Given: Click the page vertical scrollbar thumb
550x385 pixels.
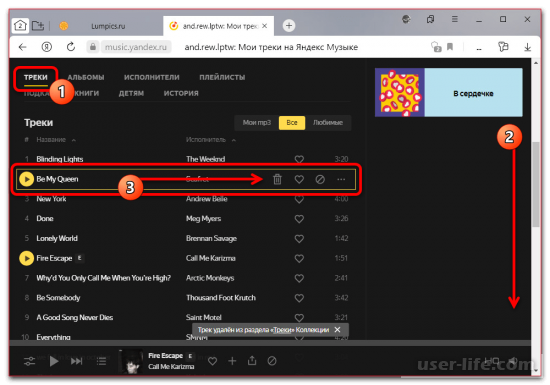Looking at the screenshot, I should click(x=535, y=184).
